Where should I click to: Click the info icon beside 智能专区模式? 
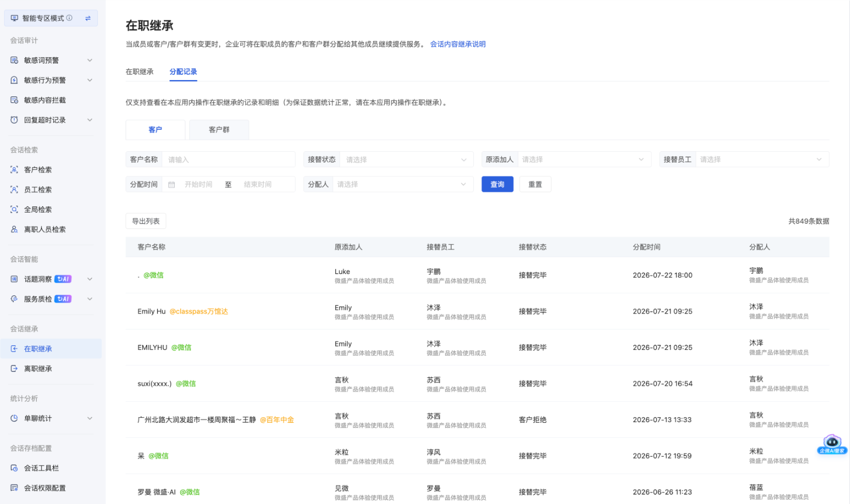[70, 18]
